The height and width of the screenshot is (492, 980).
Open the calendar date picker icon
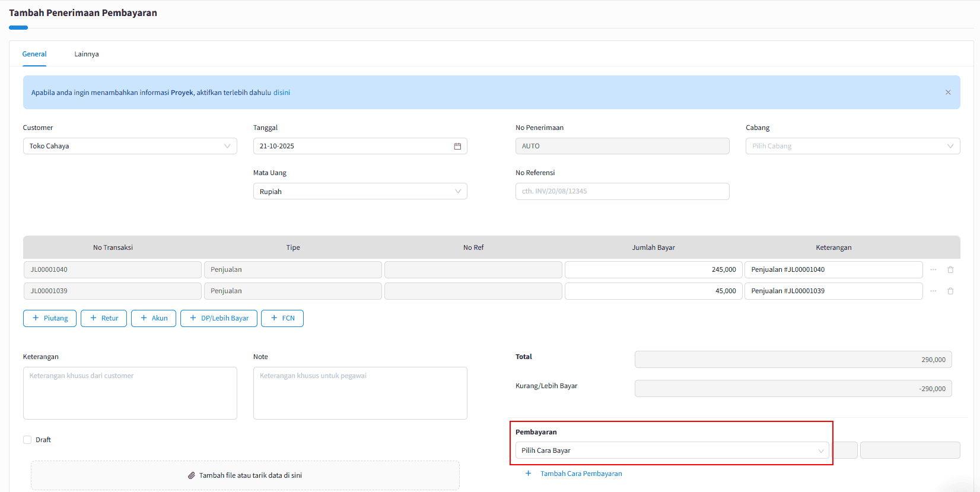point(457,146)
